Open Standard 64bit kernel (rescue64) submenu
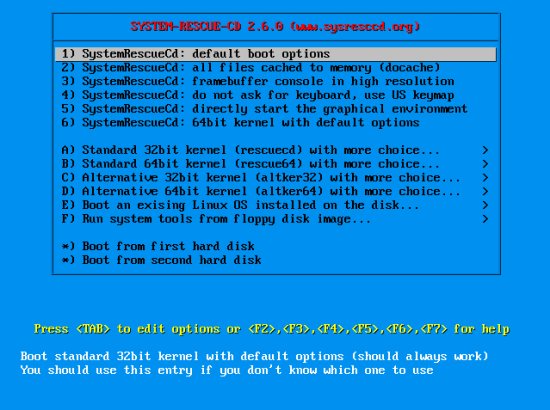550x410 pixels. [x=276, y=164]
